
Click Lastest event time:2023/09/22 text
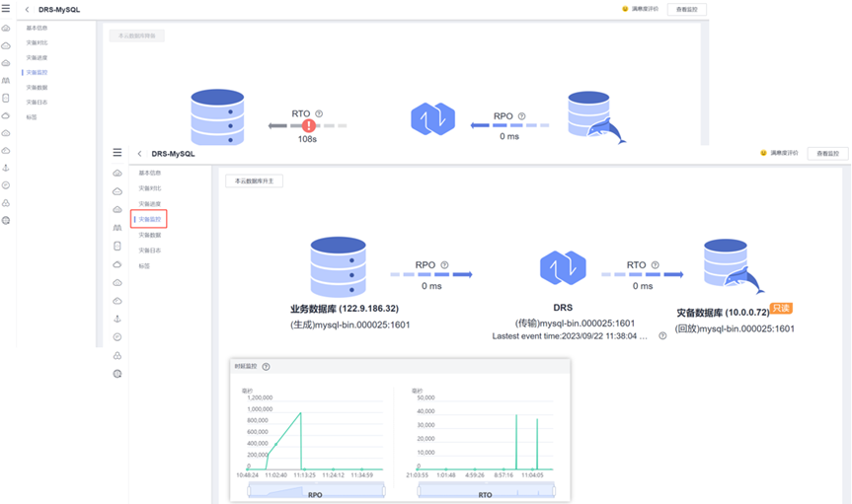pos(570,336)
